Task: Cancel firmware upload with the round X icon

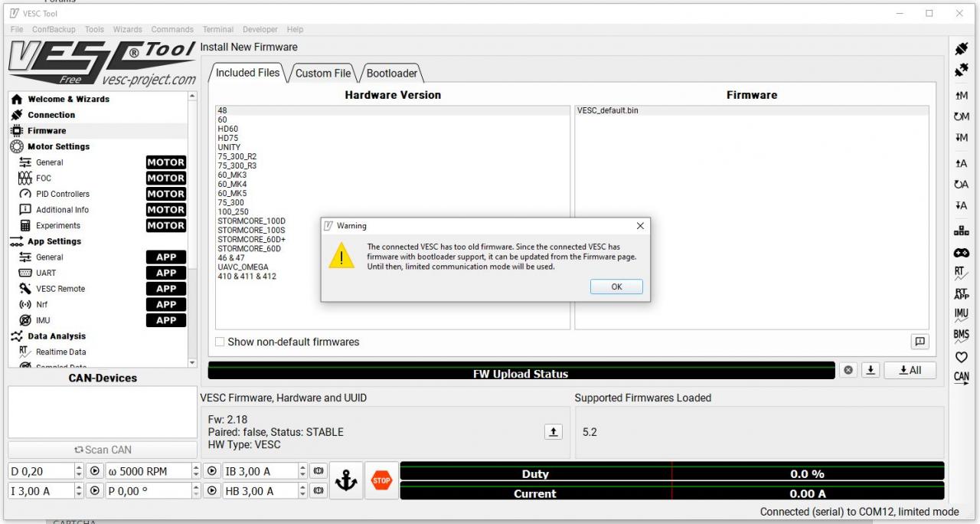Action: tap(848, 370)
